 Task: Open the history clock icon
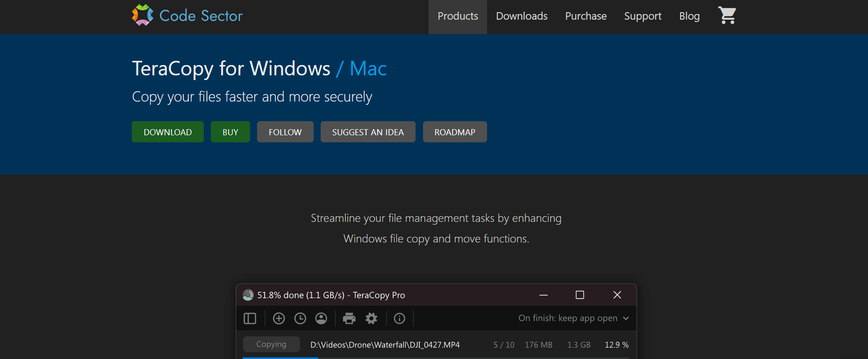(x=300, y=319)
